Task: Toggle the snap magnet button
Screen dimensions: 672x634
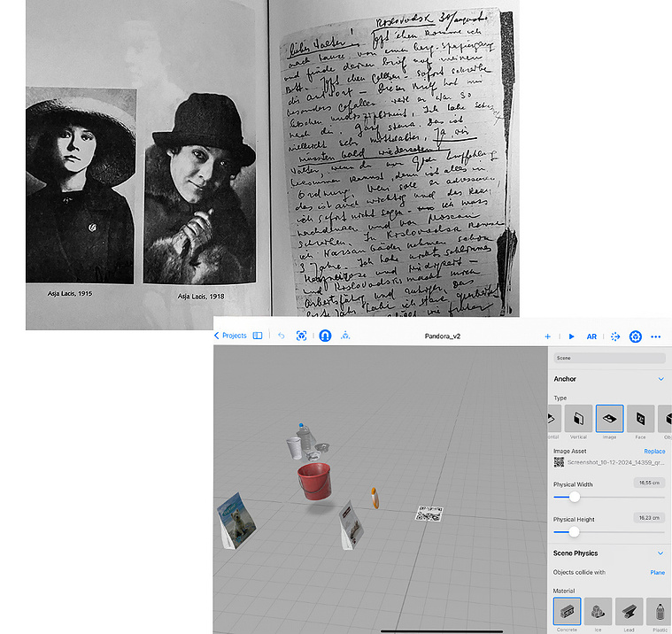Action: tap(325, 336)
